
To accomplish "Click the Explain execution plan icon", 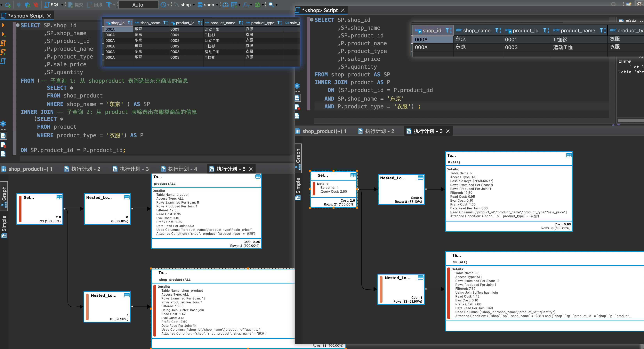I will point(3,61).
